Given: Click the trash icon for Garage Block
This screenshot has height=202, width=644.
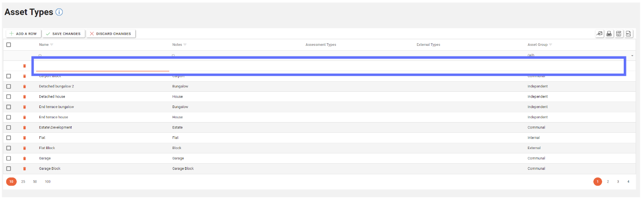Looking at the screenshot, I should pos(25,168).
